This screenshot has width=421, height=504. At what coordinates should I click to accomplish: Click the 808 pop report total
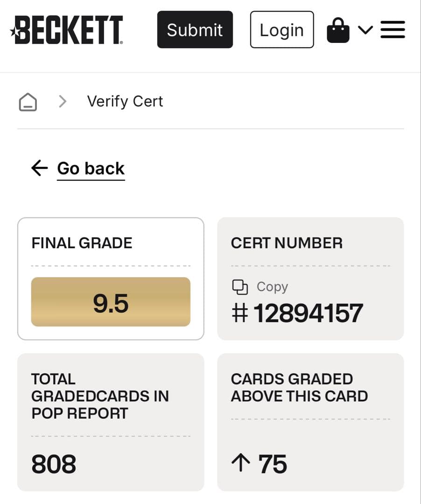click(54, 464)
